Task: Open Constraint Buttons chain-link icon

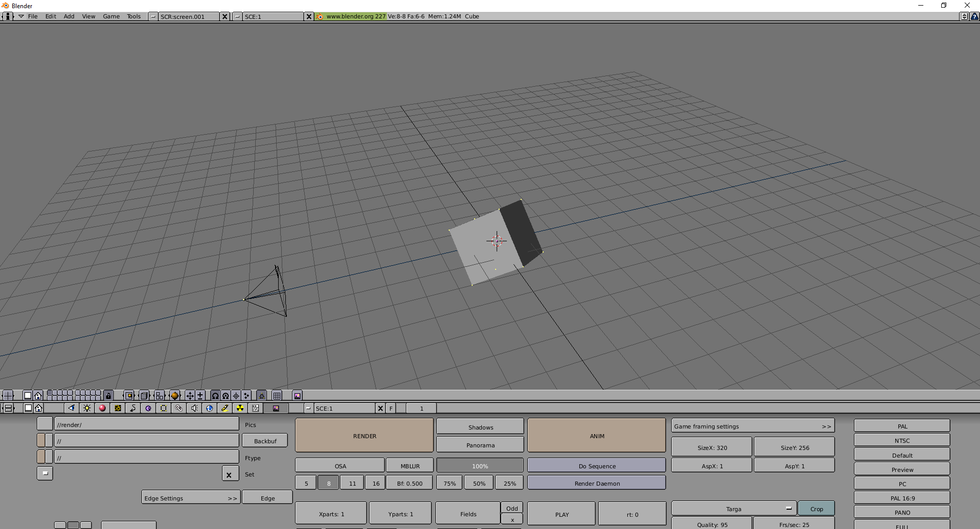Action: 179,408
